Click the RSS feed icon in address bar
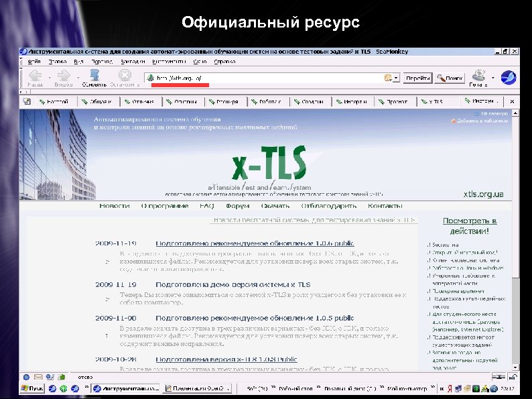532x399 pixels. coord(388,78)
